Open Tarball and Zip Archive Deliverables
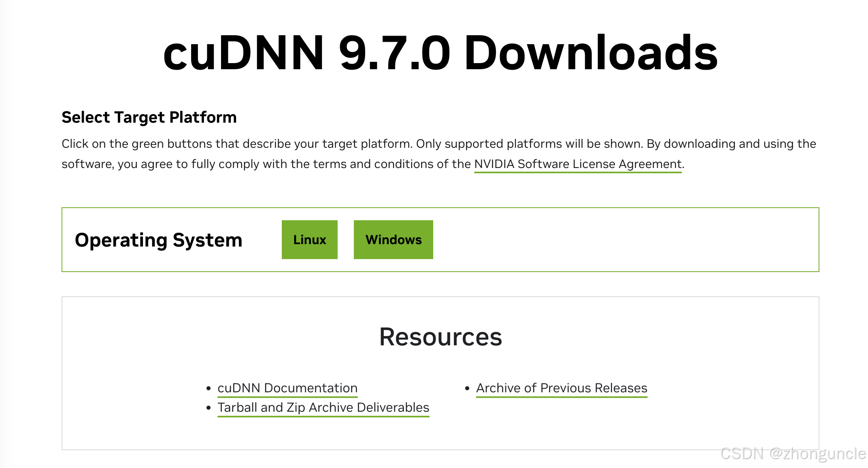868x468 pixels. pyautogui.click(x=323, y=407)
